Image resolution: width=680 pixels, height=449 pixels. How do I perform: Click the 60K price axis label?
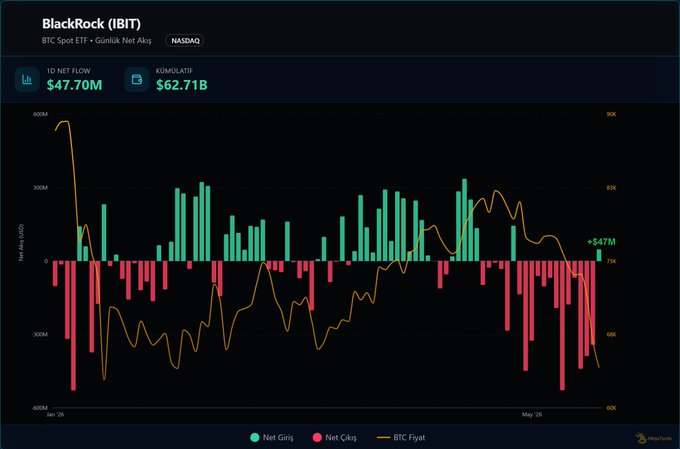click(611, 408)
